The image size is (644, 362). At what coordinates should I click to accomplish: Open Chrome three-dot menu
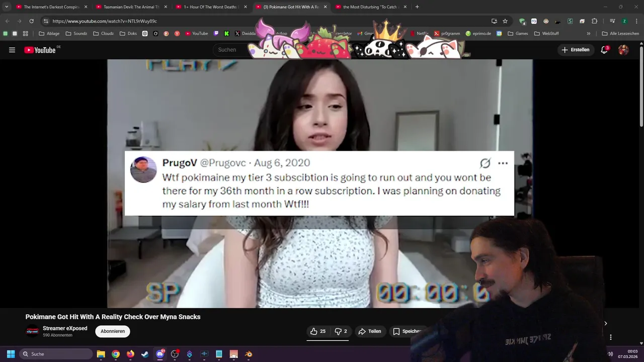(x=636, y=21)
